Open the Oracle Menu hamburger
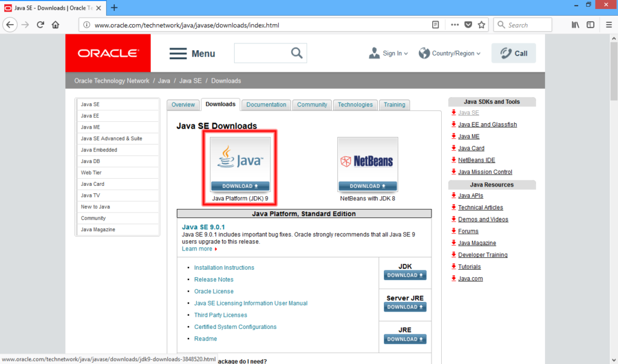The width and height of the screenshot is (618, 364). (193, 53)
